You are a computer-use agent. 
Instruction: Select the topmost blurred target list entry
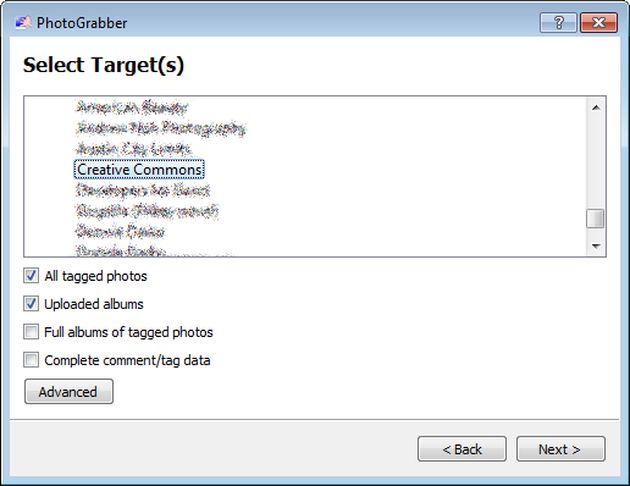click(132, 107)
